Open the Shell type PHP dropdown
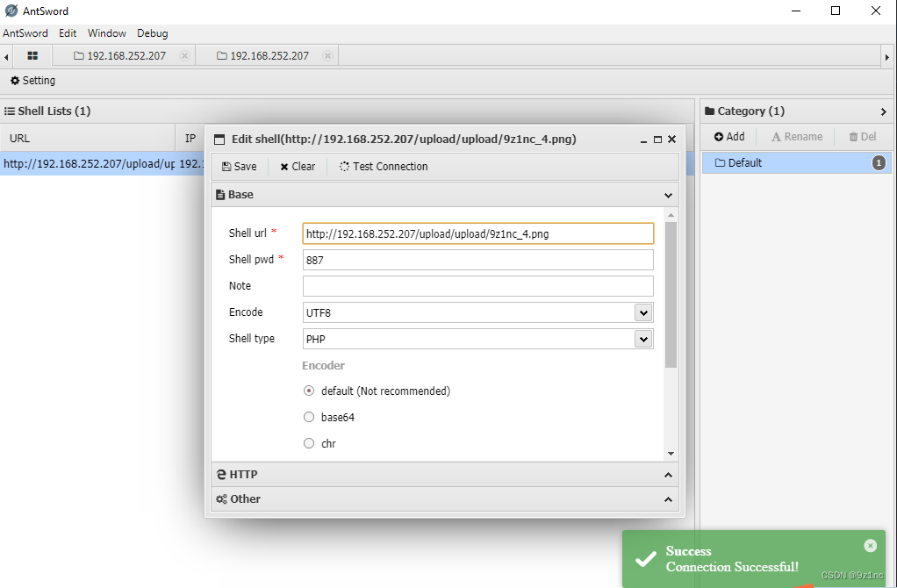Screen dimensions: 897x588 (643, 339)
